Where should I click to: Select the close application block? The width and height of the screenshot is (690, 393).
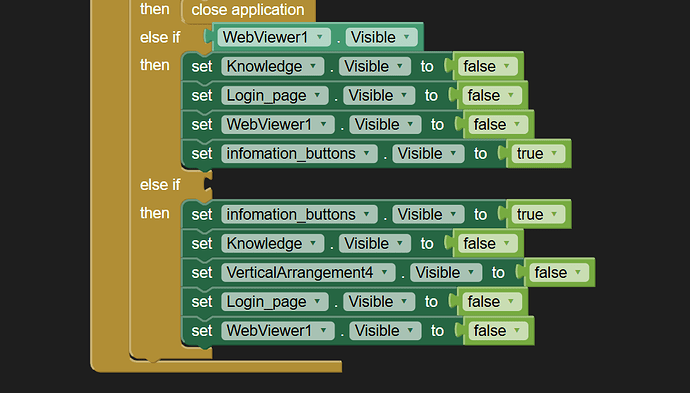[x=248, y=10]
